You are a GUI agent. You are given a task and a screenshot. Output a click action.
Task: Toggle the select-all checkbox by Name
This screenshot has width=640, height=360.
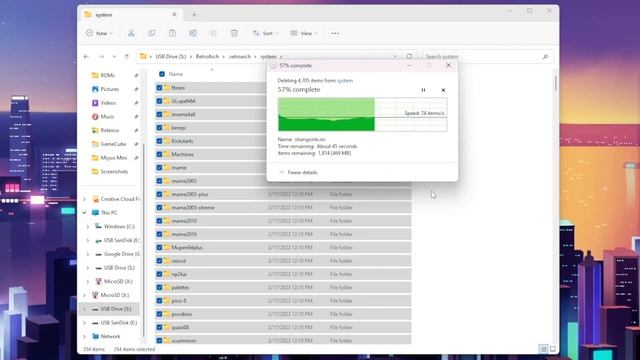coord(162,74)
